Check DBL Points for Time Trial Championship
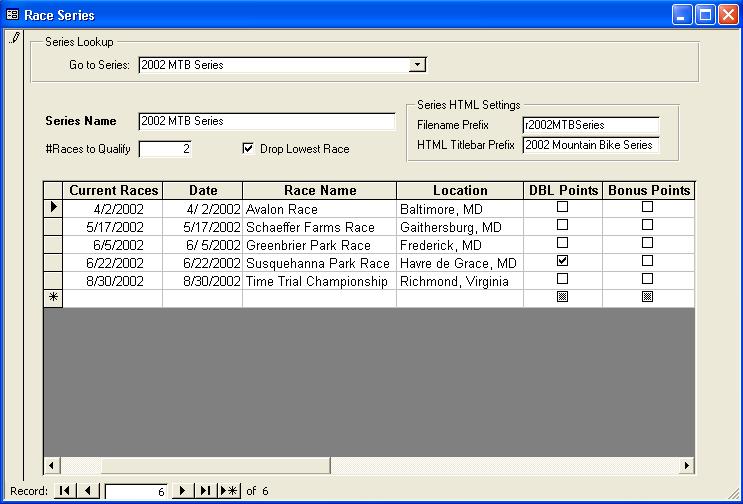This screenshot has width=743, height=504. pos(562,279)
